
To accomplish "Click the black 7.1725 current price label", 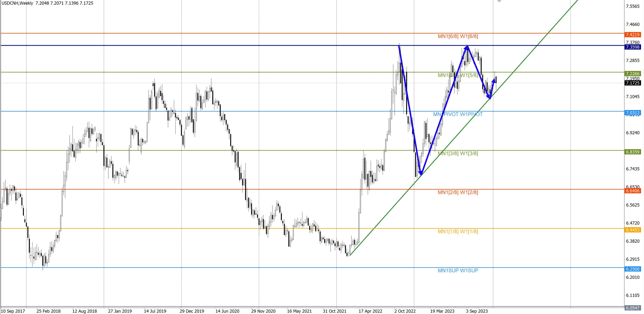I will [x=632, y=83].
